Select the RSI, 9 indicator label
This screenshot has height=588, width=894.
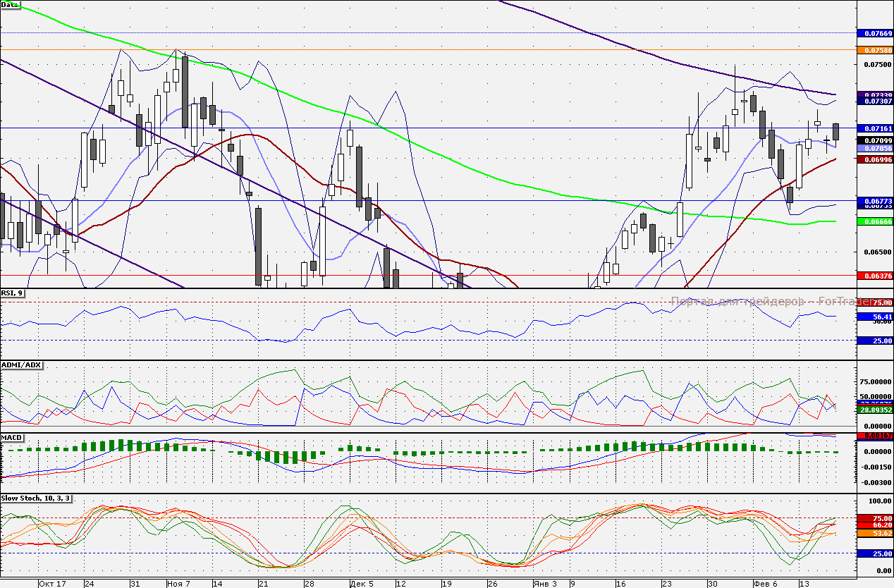coord(13,293)
